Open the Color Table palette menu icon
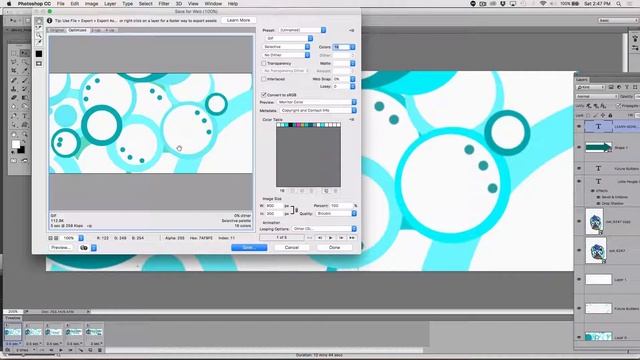640x360 pixels. (x=351, y=120)
